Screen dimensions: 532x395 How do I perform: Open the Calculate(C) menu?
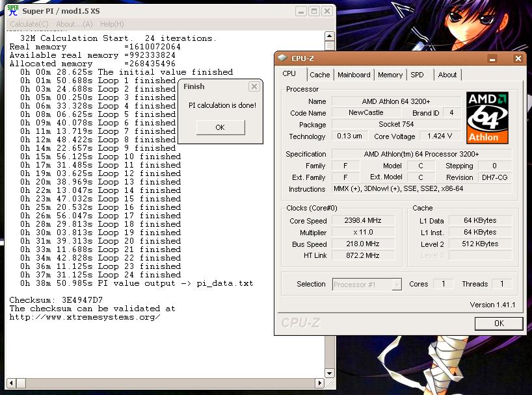pyautogui.click(x=29, y=24)
